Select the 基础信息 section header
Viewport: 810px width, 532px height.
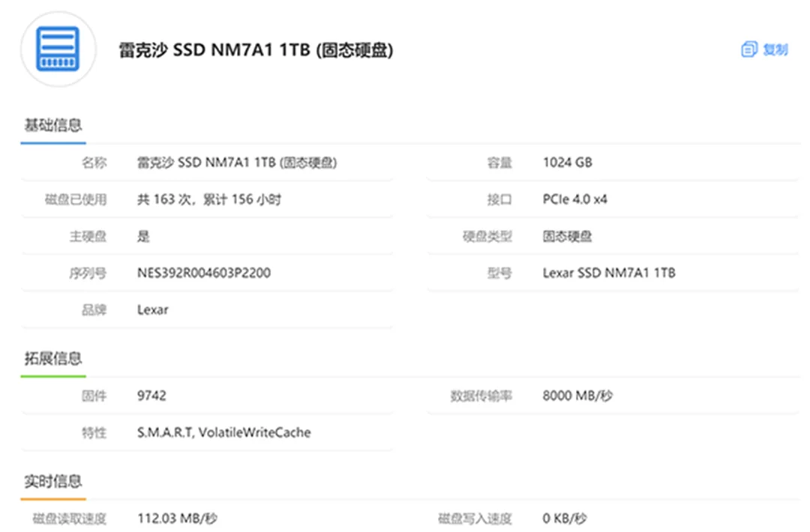pos(52,126)
